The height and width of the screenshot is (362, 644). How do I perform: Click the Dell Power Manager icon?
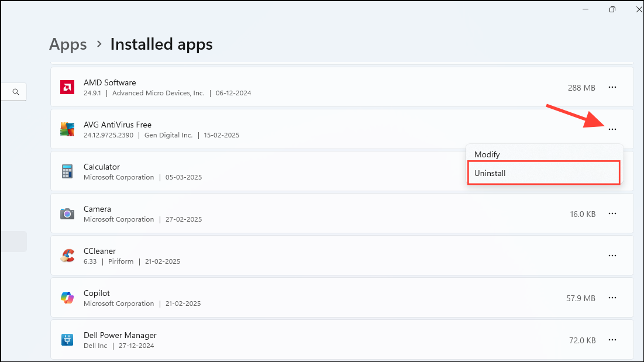tap(67, 340)
